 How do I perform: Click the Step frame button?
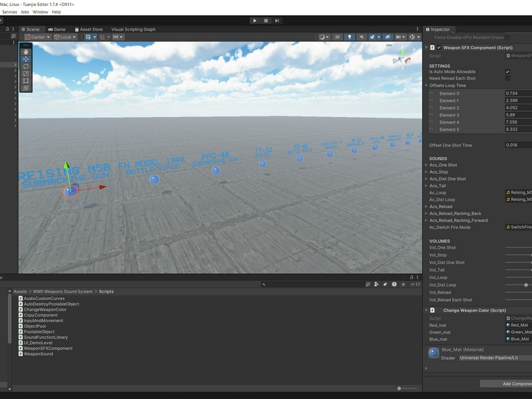coord(277,21)
